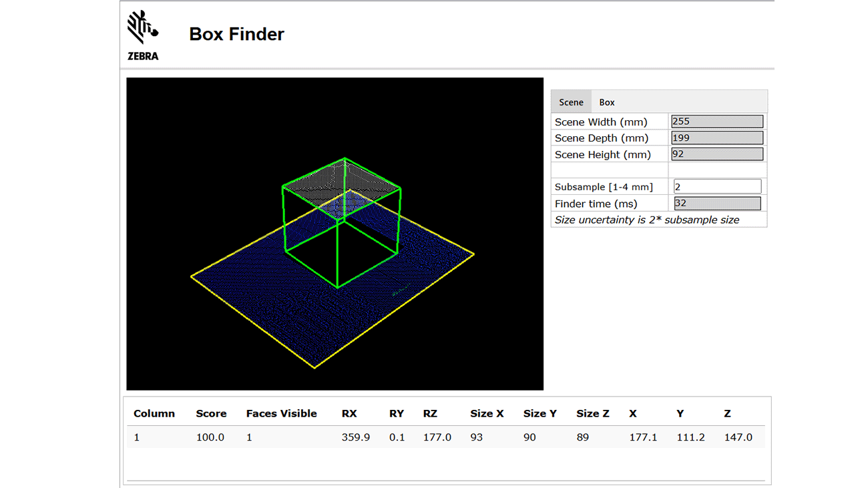Click the Scene Depth value field

click(x=716, y=138)
